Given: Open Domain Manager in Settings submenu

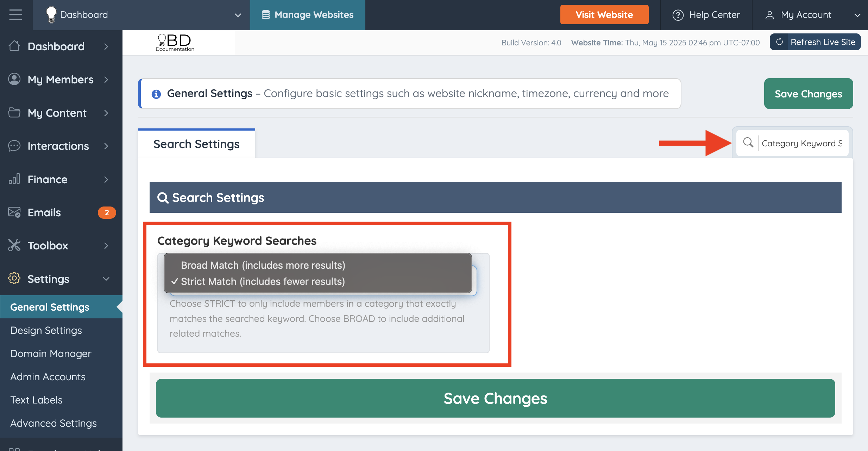Looking at the screenshot, I should tap(51, 354).
